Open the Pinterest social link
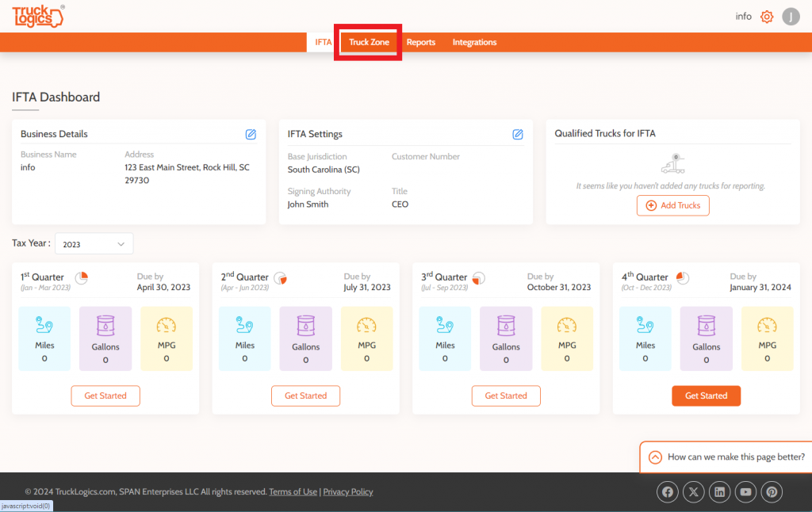 tap(772, 492)
